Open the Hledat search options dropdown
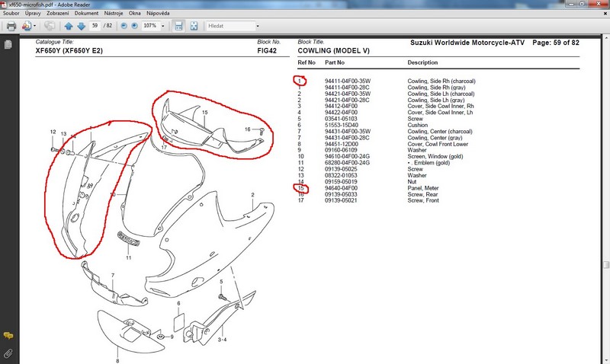610x364 pixels. [x=258, y=26]
